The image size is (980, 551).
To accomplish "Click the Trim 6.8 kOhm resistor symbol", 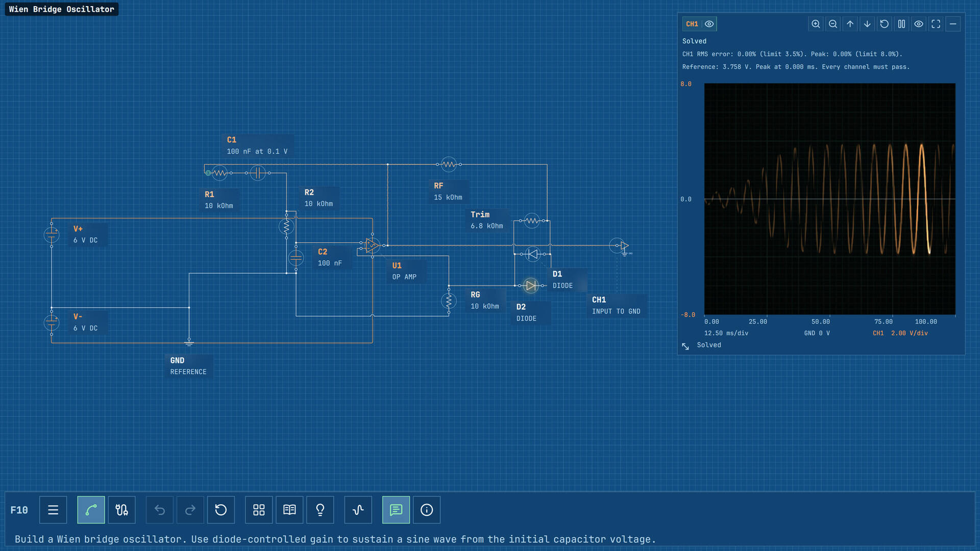I will (x=532, y=221).
